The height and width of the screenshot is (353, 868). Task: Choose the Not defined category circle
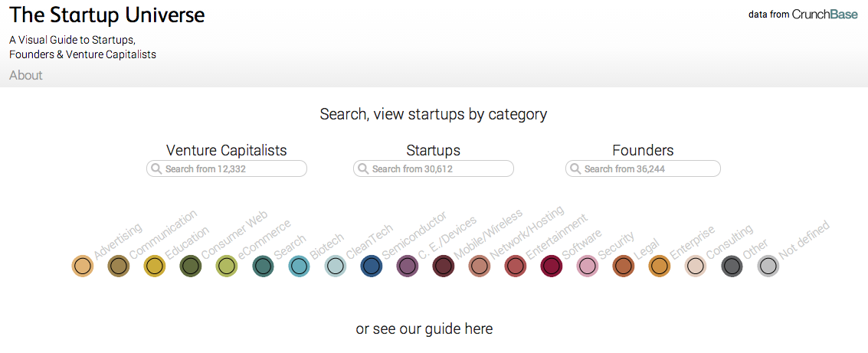[x=768, y=266]
